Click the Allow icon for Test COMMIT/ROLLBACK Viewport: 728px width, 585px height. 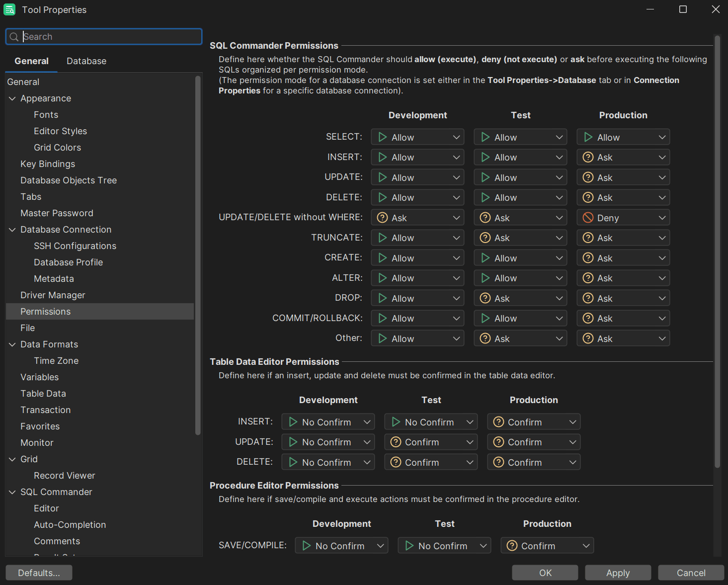[485, 318]
